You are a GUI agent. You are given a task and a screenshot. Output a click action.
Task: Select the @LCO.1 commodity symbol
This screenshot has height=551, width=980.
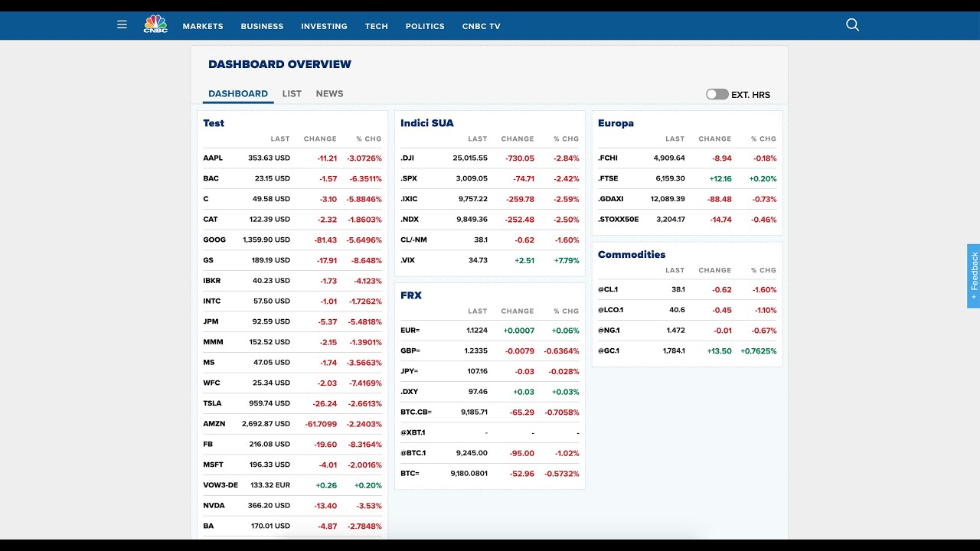[x=610, y=310]
